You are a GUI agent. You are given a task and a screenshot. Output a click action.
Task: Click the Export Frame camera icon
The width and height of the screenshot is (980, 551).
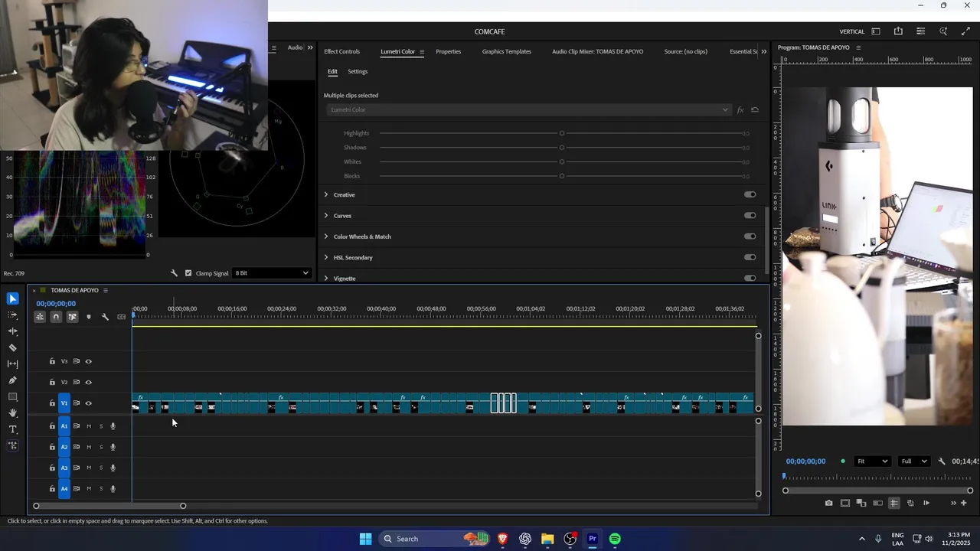coord(829,503)
